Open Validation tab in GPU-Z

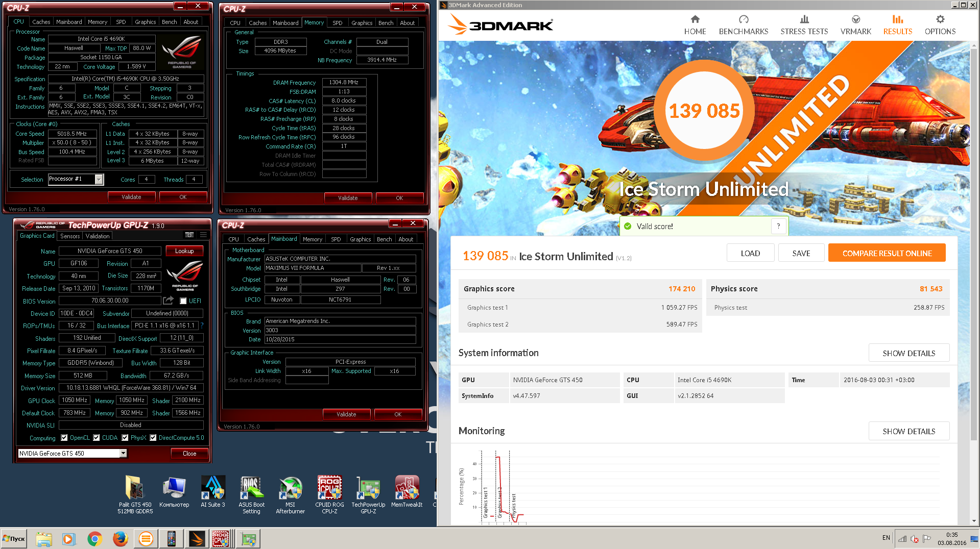click(98, 236)
